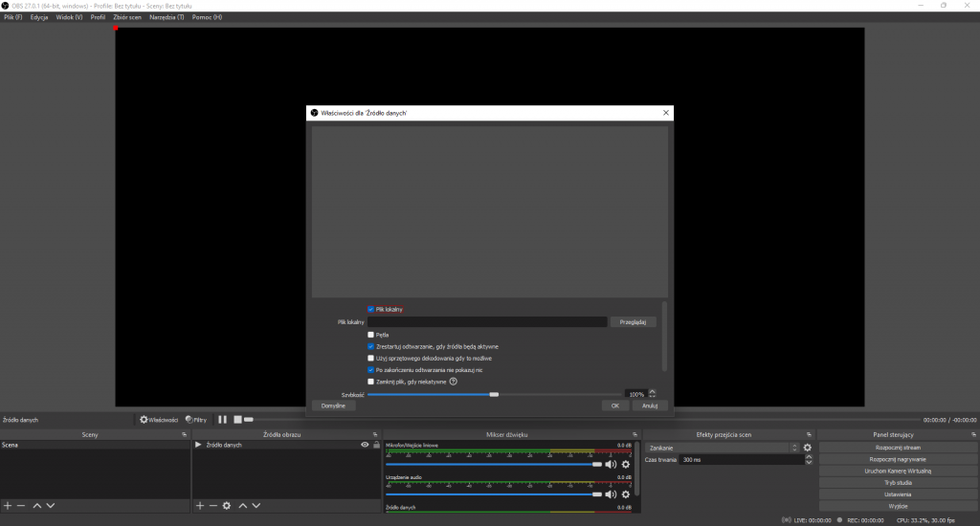Open the scene transition settings gear

click(x=808, y=448)
